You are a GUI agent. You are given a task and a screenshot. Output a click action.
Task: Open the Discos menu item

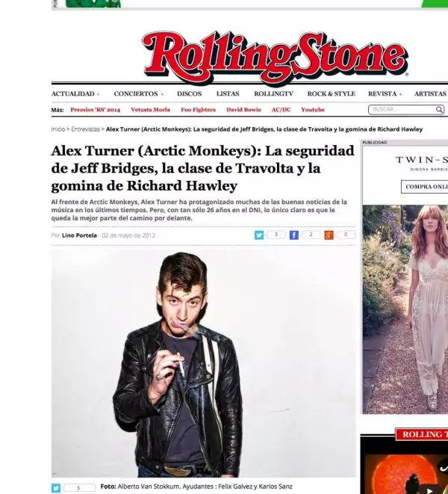pos(189,94)
